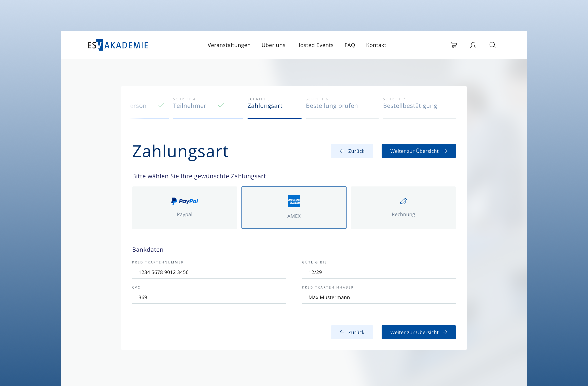
Task: Click the PayPal logo
Action: tap(185, 201)
